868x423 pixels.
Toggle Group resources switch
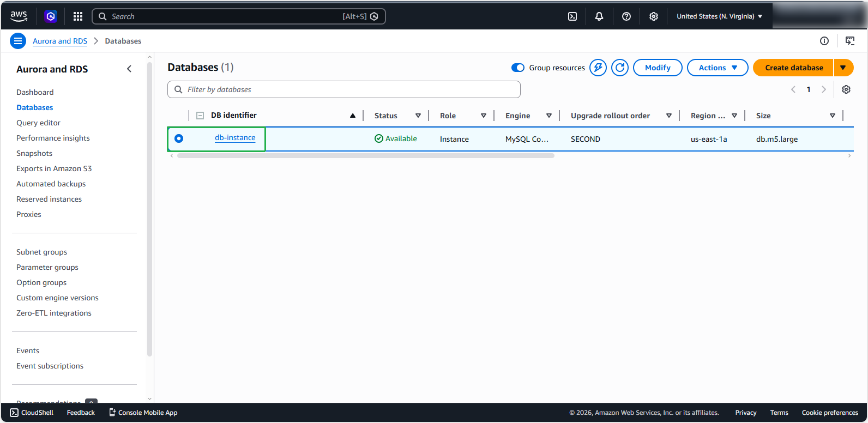coord(518,68)
